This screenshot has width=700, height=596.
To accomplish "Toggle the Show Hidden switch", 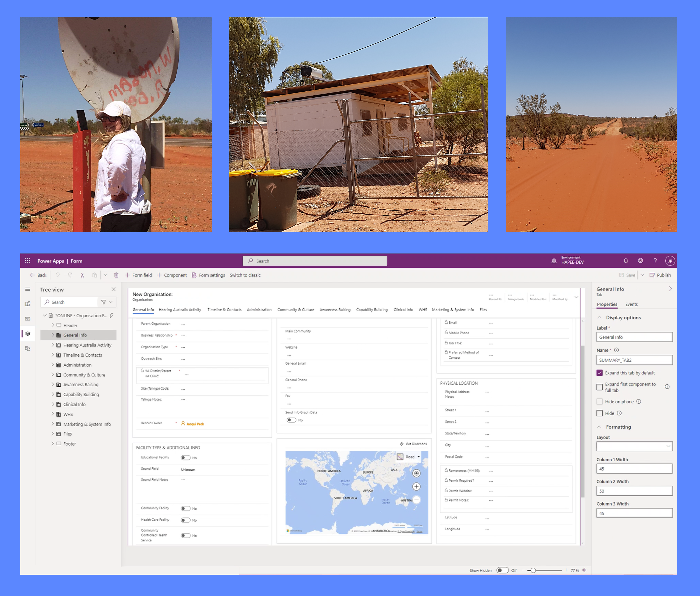I will [x=502, y=570].
